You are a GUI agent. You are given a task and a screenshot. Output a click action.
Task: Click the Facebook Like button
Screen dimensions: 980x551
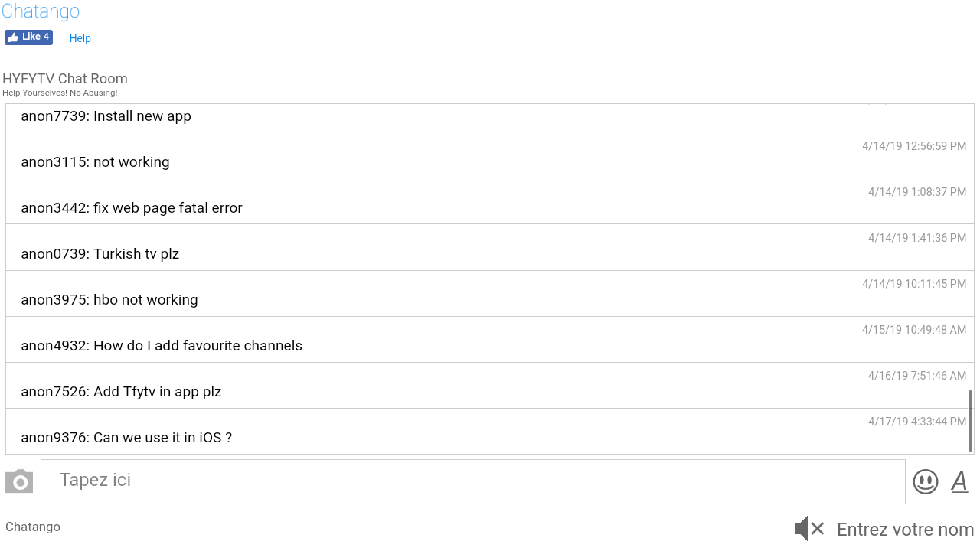[x=28, y=37]
